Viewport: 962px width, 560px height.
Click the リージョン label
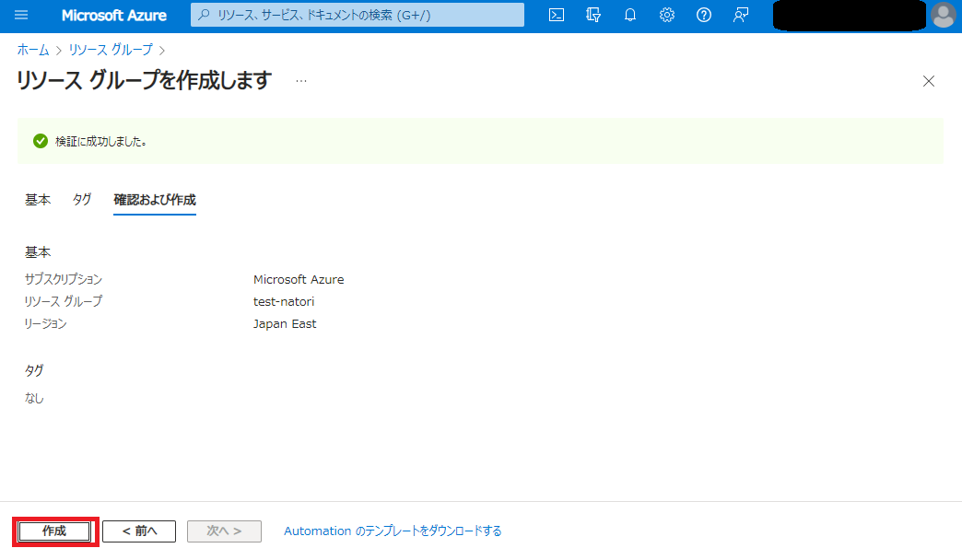coord(45,323)
